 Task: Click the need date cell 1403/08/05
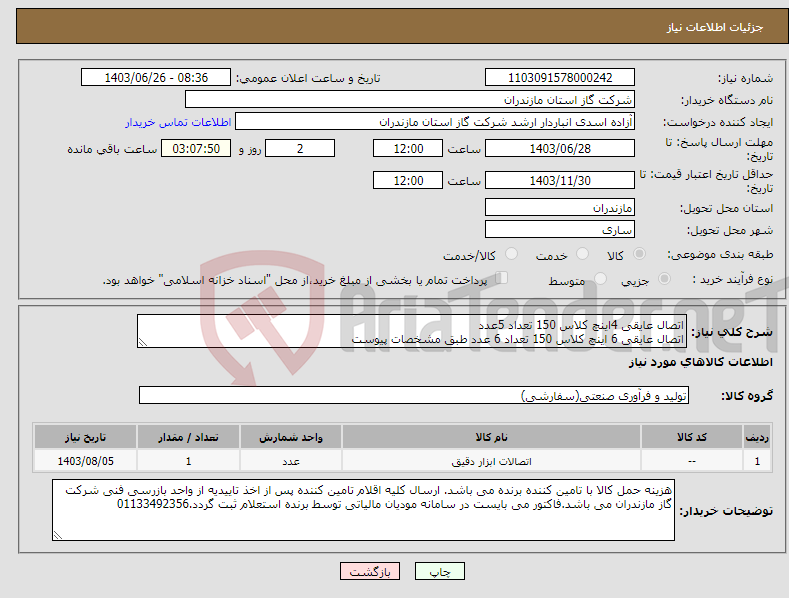tap(86, 461)
